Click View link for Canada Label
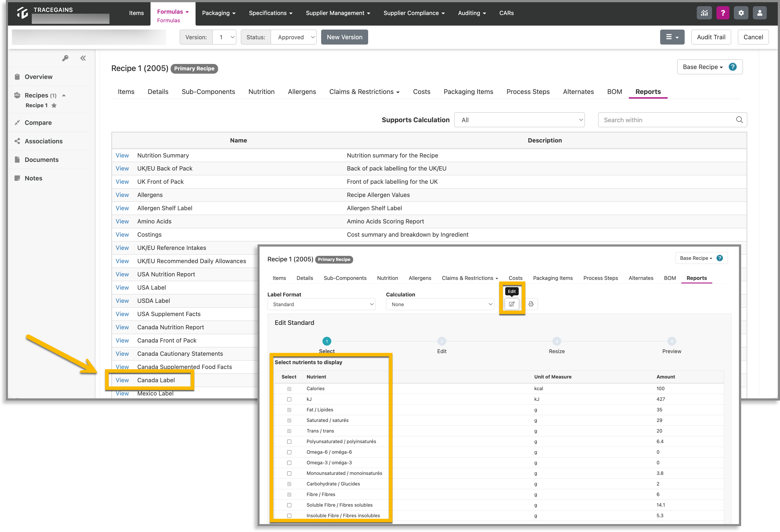The image size is (780, 532). 122,380
